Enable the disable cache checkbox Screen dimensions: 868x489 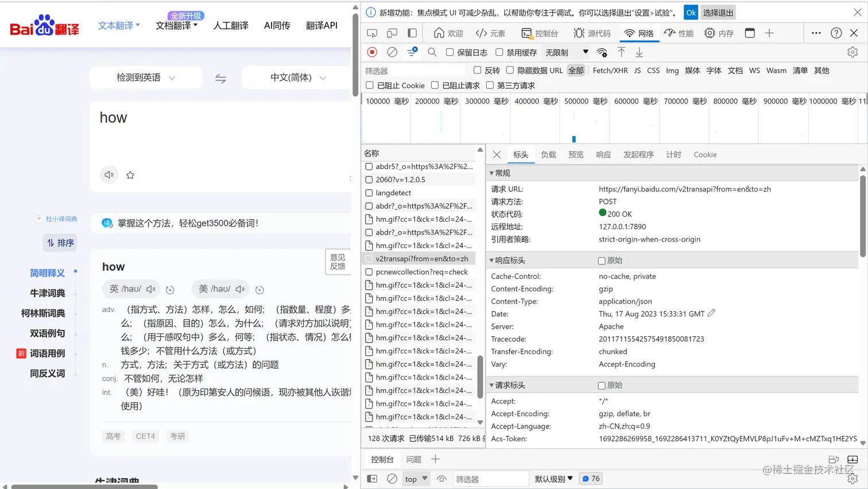499,52
